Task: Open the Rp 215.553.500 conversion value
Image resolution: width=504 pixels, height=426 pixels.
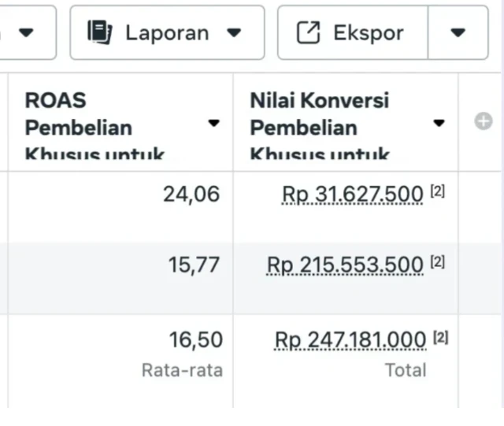Action: 345,265
